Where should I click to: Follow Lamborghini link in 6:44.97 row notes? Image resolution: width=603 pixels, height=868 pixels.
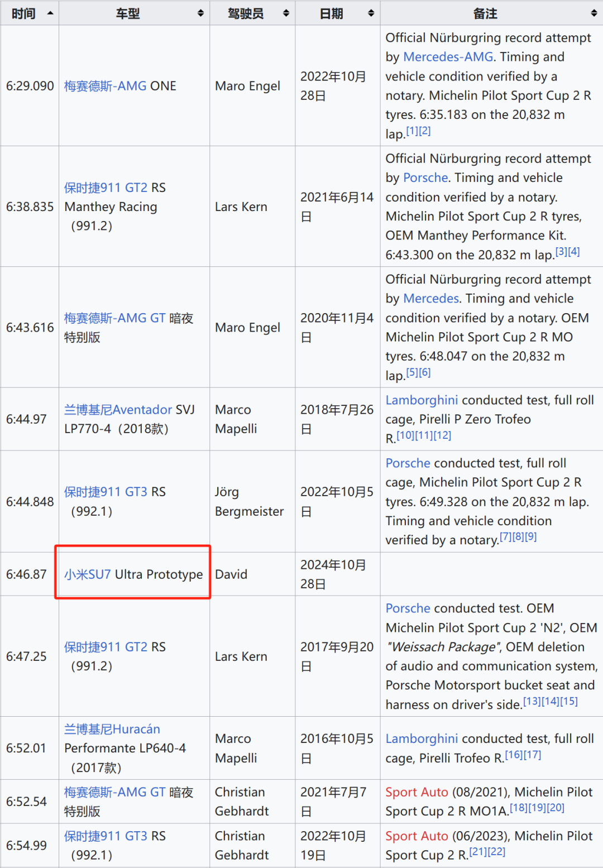click(x=422, y=400)
